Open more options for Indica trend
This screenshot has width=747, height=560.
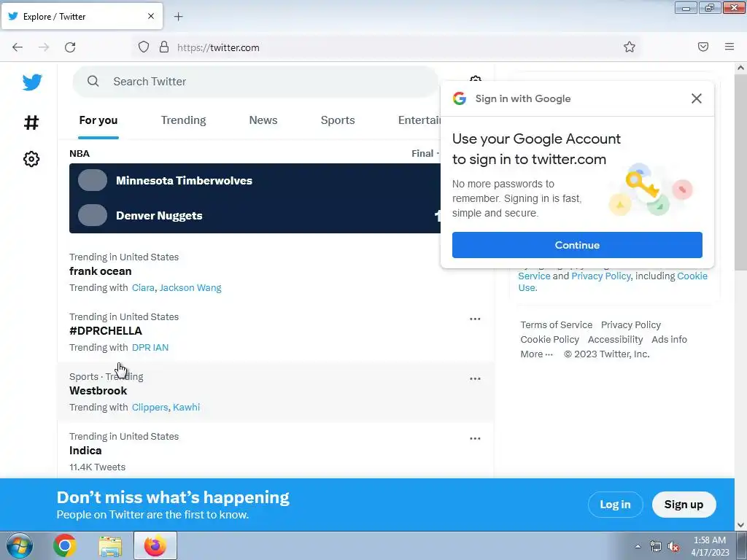(475, 438)
